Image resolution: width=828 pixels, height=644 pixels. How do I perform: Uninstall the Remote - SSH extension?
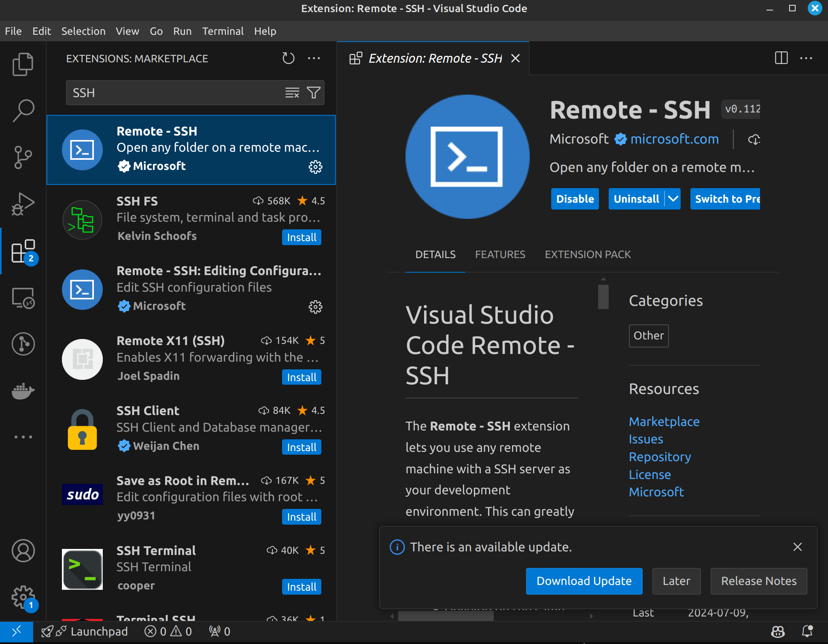pos(636,199)
